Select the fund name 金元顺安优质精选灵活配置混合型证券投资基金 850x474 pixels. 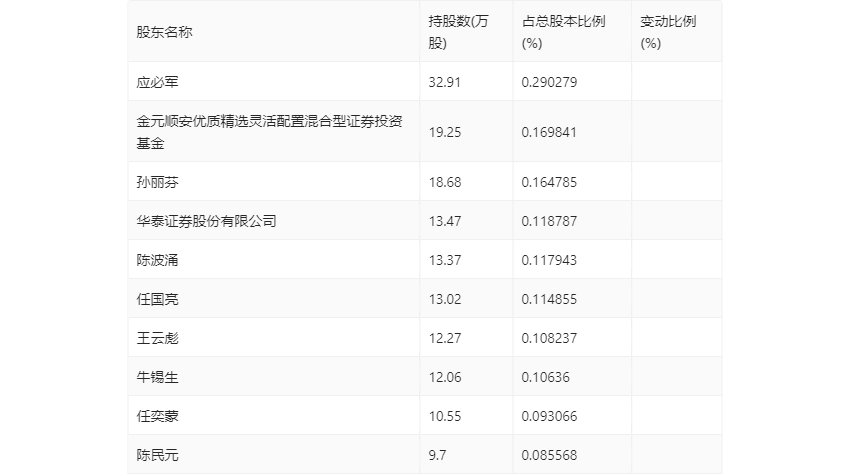click(x=269, y=132)
